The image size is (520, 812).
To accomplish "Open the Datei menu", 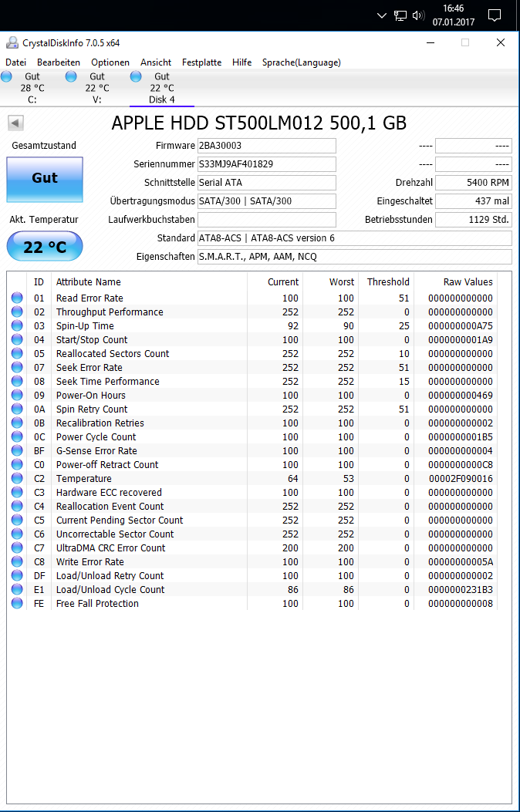I will click(15, 62).
